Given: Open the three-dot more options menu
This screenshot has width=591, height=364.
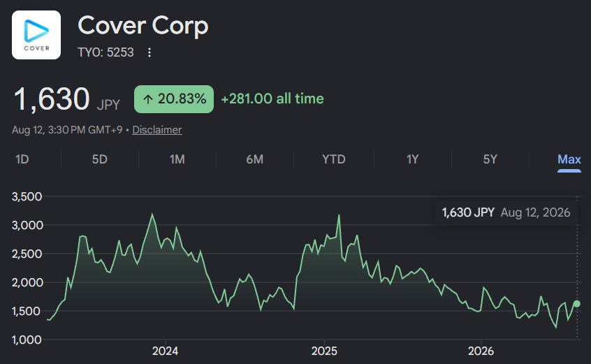Looking at the screenshot, I should point(149,52).
